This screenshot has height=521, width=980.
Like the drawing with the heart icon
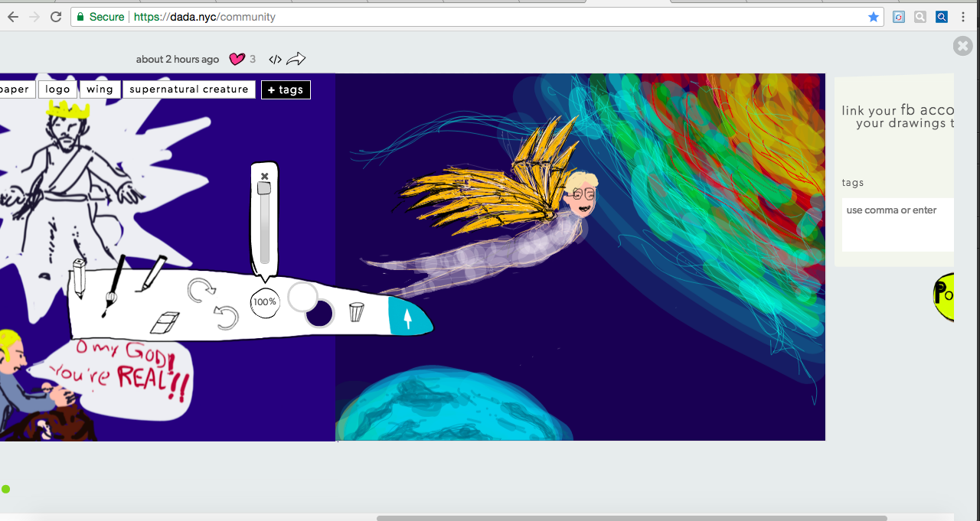point(237,59)
